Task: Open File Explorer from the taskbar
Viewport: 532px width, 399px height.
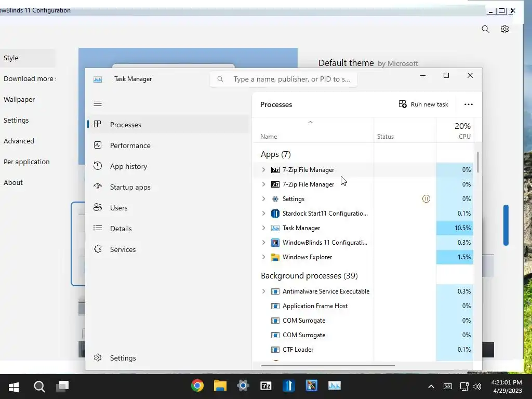Action: [x=220, y=386]
